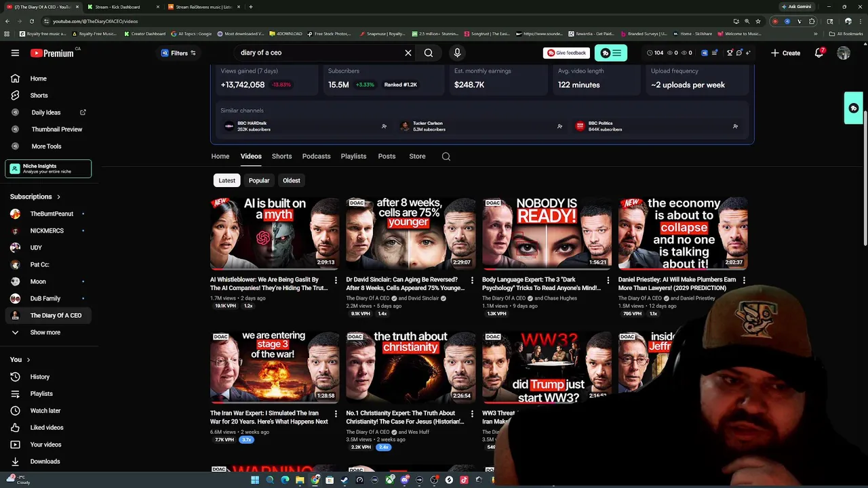
Task: Open Liked videos in sidebar
Action: [x=48, y=428]
